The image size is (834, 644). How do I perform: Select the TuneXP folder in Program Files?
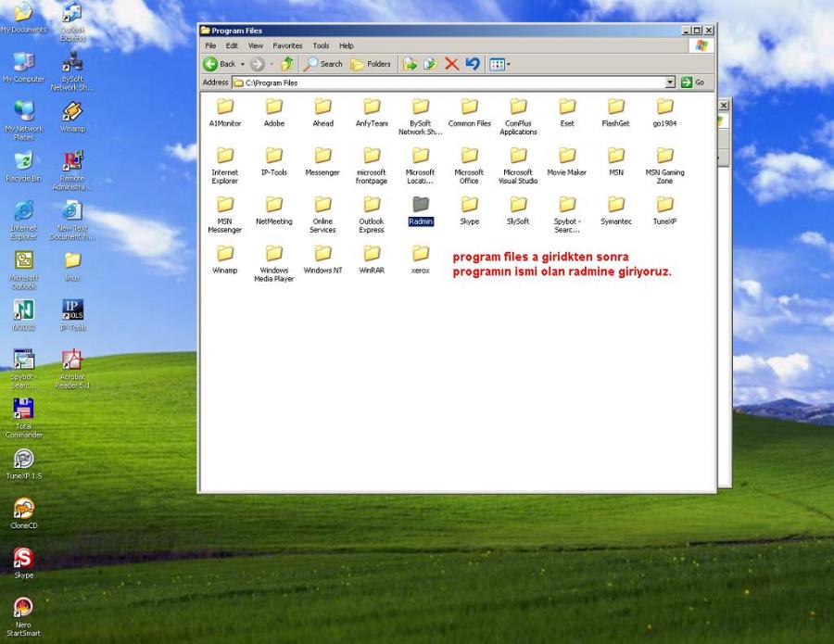point(664,210)
